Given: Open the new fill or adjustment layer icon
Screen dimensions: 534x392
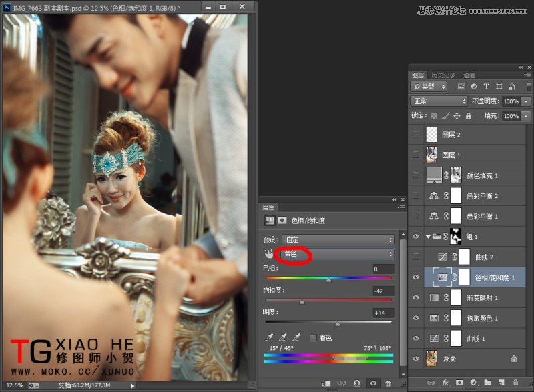Looking at the screenshot, I should click(473, 383).
